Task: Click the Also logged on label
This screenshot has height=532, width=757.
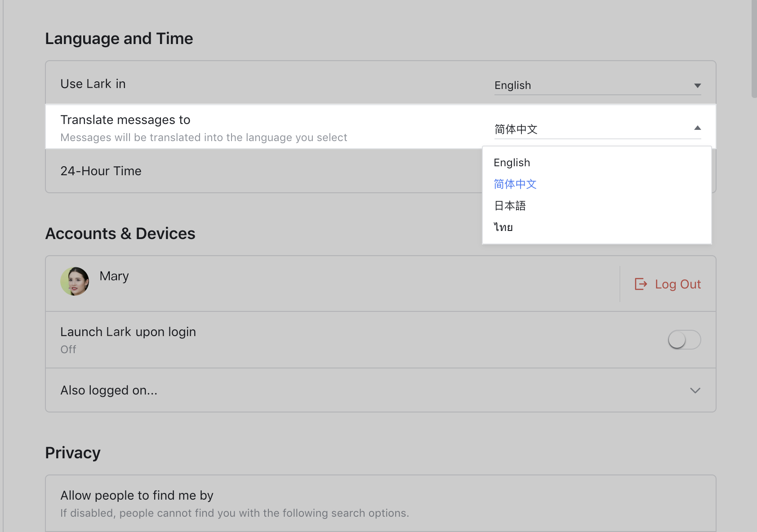Action: point(109,390)
